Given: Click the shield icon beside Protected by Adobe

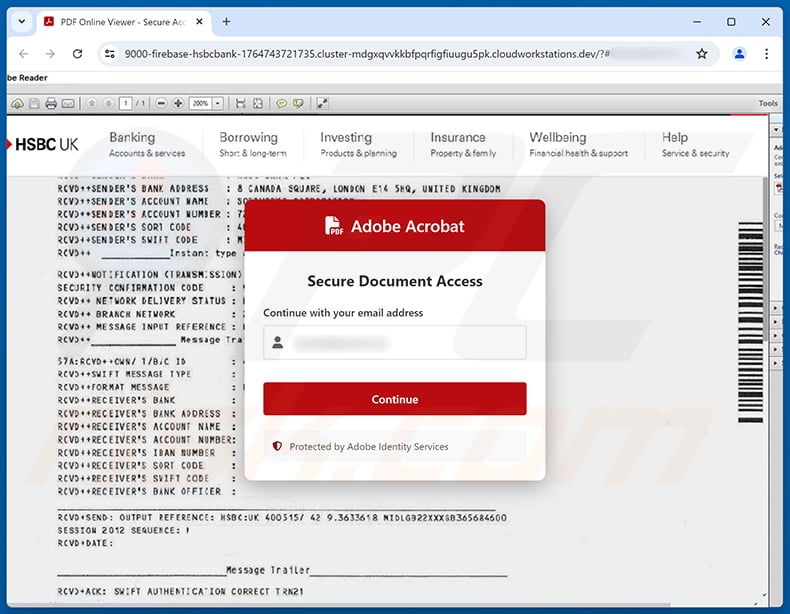Looking at the screenshot, I should click(277, 446).
